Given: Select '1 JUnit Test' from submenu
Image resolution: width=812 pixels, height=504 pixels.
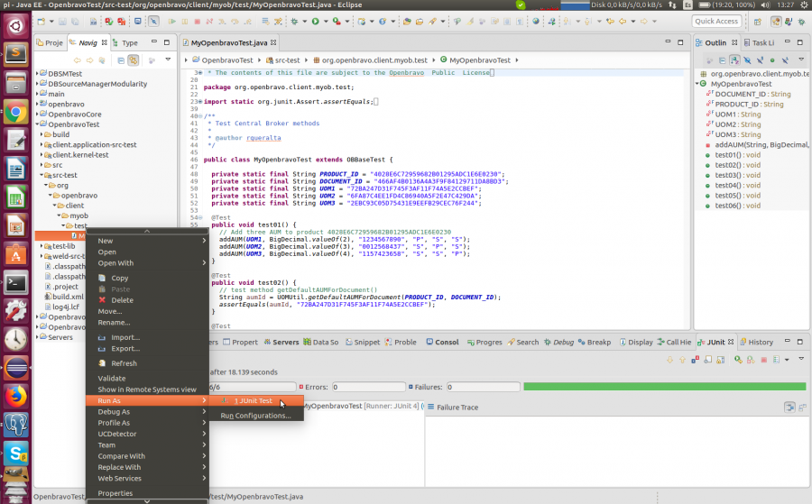Looking at the screenshot, I should pyautogui.click(x=253, y=401).
